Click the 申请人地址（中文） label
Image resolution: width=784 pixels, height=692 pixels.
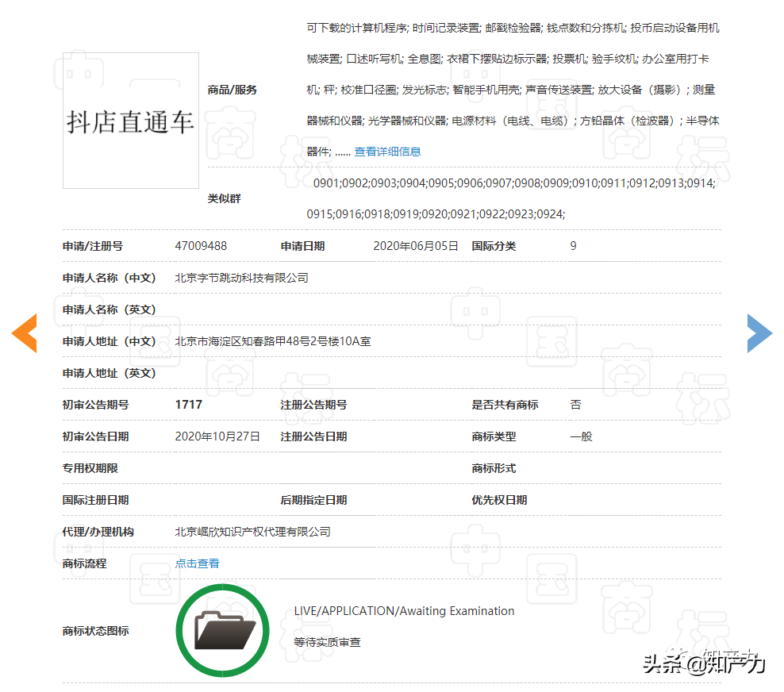coord(109,341)
